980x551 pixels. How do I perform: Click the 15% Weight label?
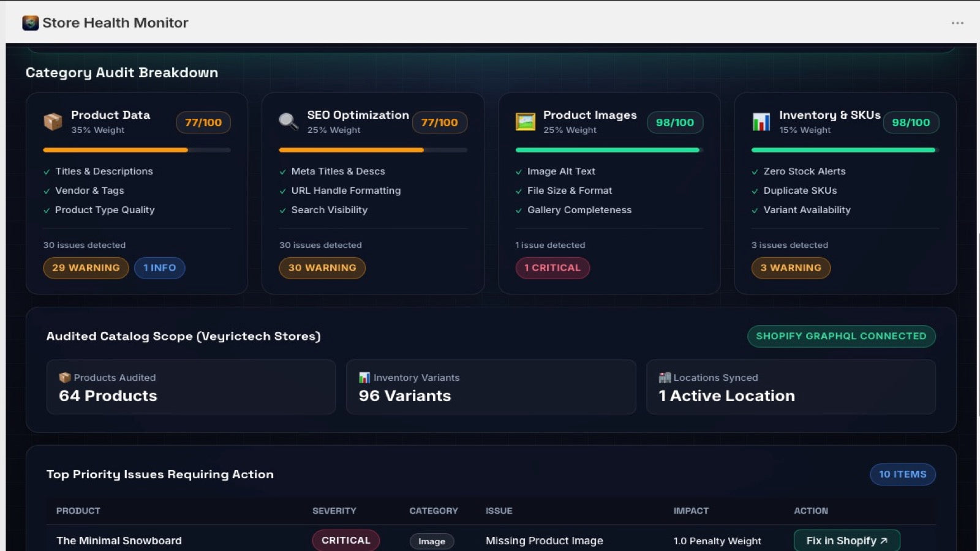click(x=805, y=130)
